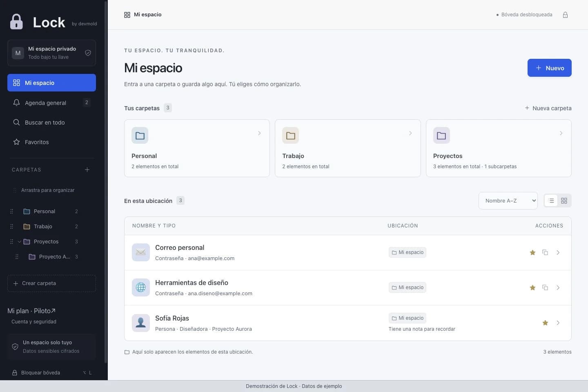Click the Mi espacio breadcrumb in top bar
This screenshot has width=588, height=392.
[143, 15]
